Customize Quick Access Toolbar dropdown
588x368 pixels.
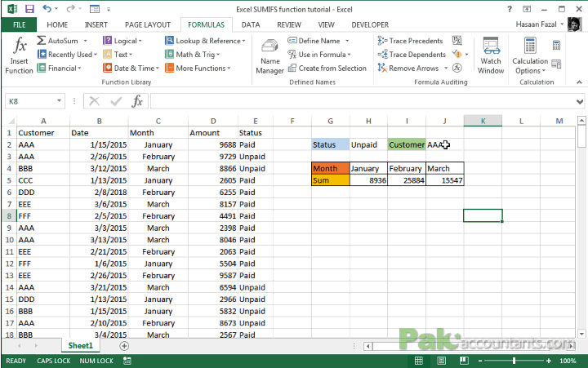[x=109, y=9]
